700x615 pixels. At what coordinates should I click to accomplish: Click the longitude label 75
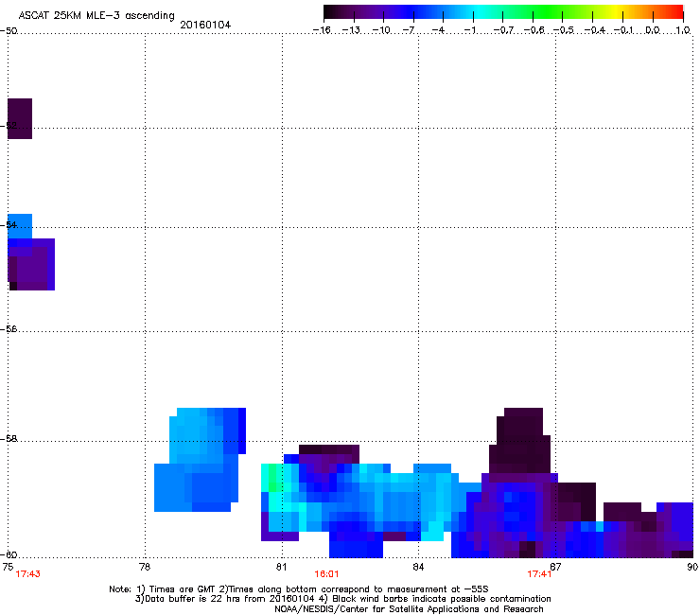(x=8, y=567)
